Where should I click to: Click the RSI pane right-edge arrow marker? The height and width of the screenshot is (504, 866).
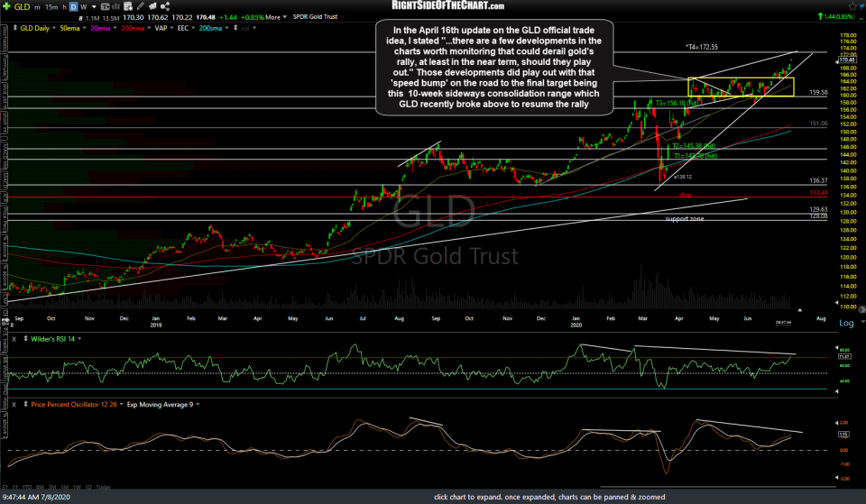(836, 348)
